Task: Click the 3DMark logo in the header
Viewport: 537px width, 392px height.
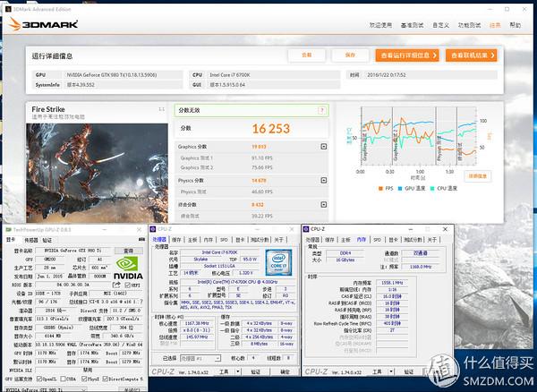Action: pos(44,24)
